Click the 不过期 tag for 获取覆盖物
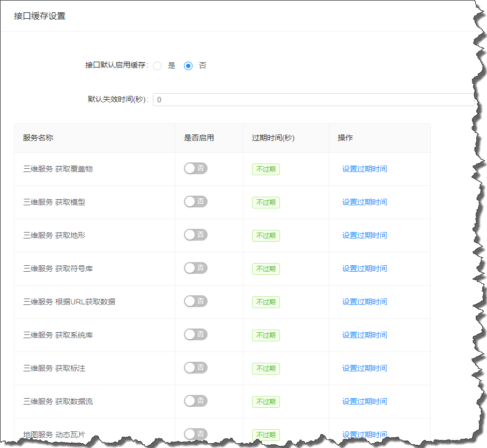487x448 pixels. tap(266, 169)
